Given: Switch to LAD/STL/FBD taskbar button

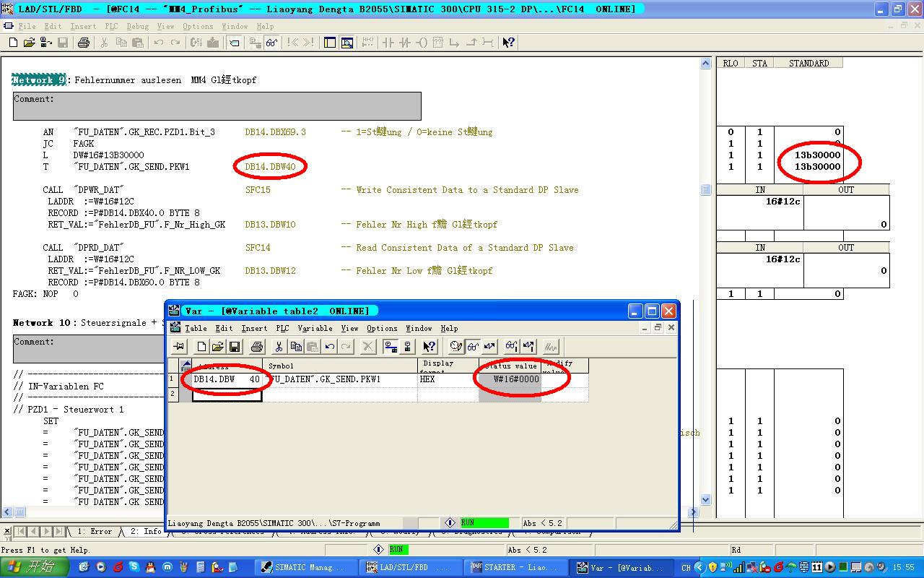Looking at the screenshot, I should point(412,568).
